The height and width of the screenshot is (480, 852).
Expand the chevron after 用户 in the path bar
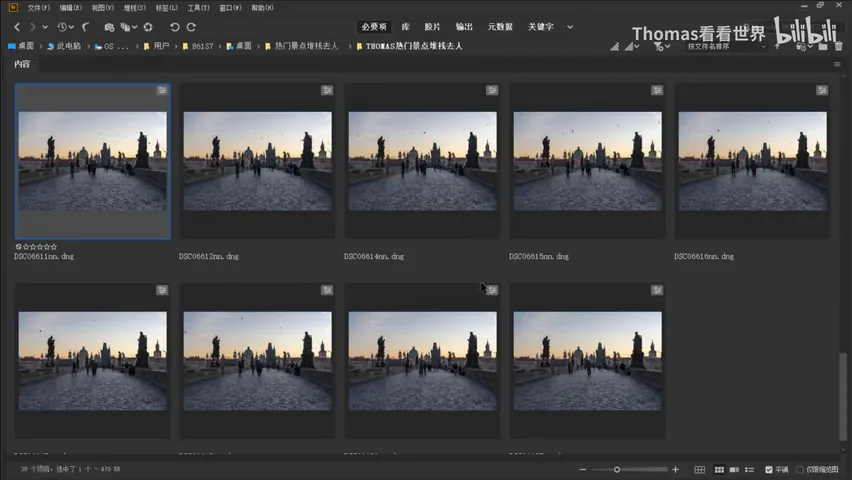point(176,46)
